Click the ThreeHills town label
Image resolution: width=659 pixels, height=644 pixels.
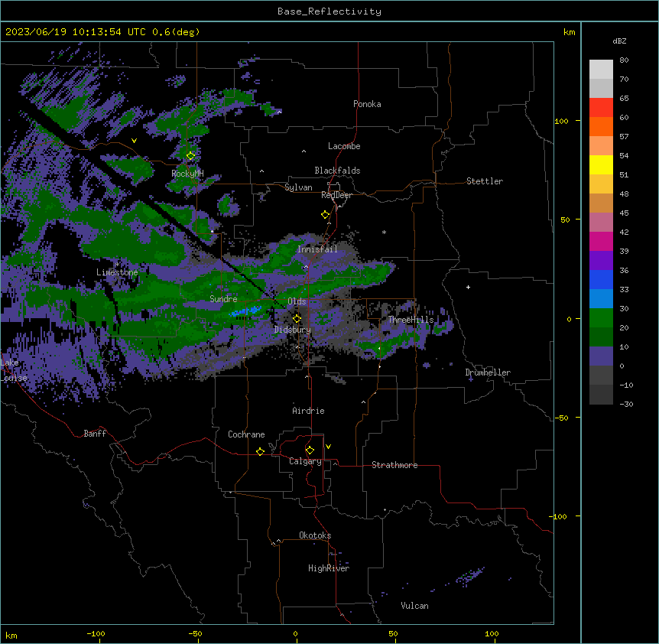[x=411, y=320]
